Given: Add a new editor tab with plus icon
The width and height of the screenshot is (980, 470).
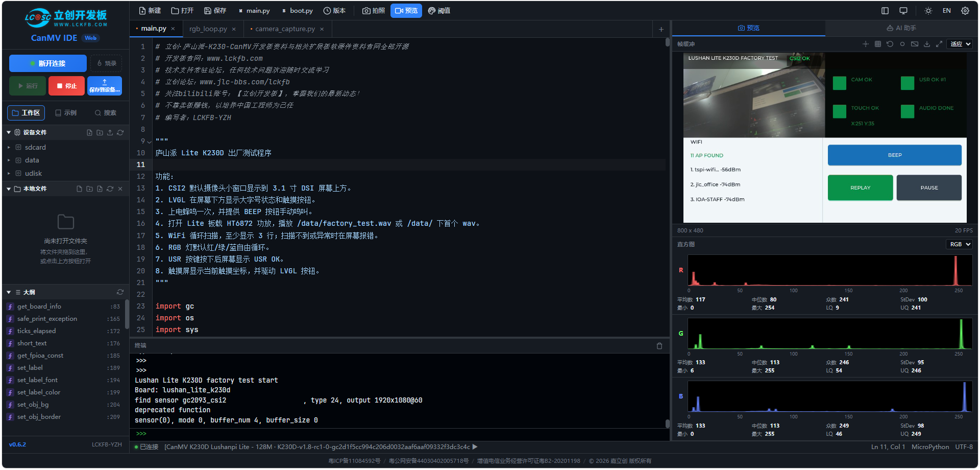Looking at the screenshot, I should (x=661, y=29).
